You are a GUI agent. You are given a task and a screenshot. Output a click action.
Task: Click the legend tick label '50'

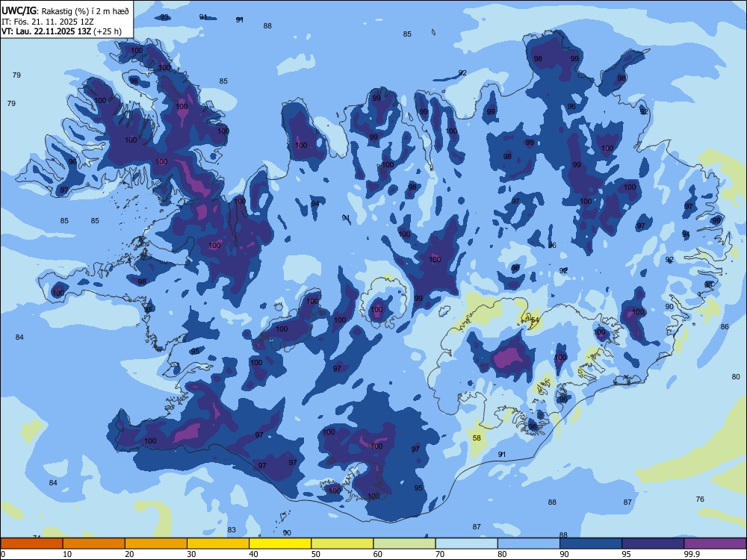316,554
